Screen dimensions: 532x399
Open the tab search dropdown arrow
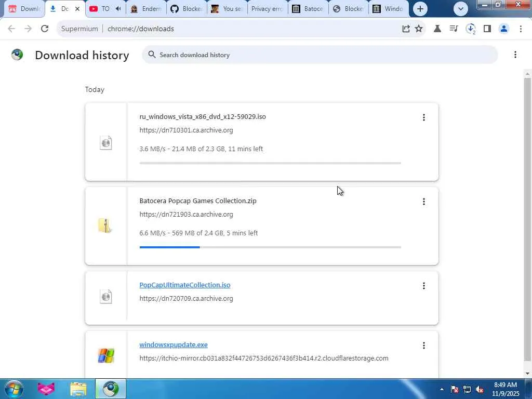point(461,9)
